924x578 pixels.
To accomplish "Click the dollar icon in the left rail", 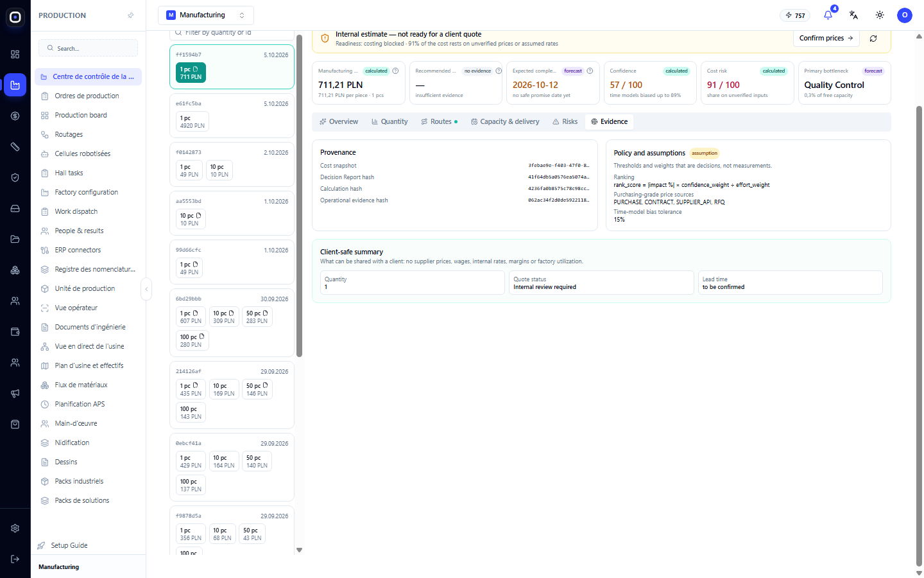I will point(15,116).
